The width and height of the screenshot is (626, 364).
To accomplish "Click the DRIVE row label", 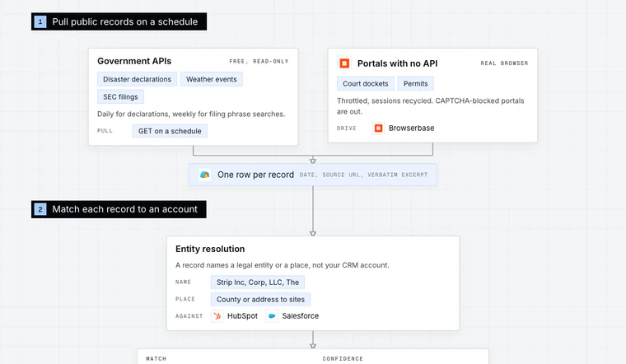I will tap(347, 128).
